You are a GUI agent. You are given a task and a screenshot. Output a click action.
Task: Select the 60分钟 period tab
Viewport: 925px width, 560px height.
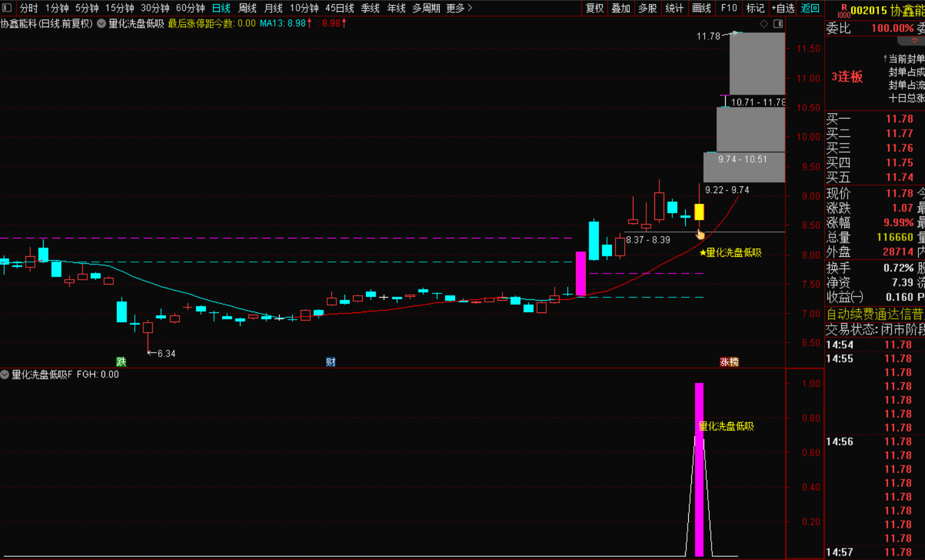190,8
